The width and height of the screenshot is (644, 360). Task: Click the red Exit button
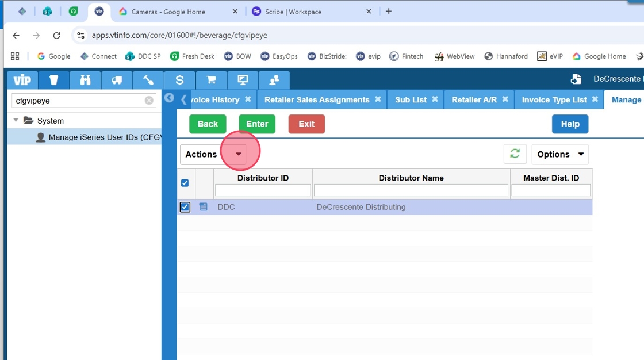click(306, 124)
